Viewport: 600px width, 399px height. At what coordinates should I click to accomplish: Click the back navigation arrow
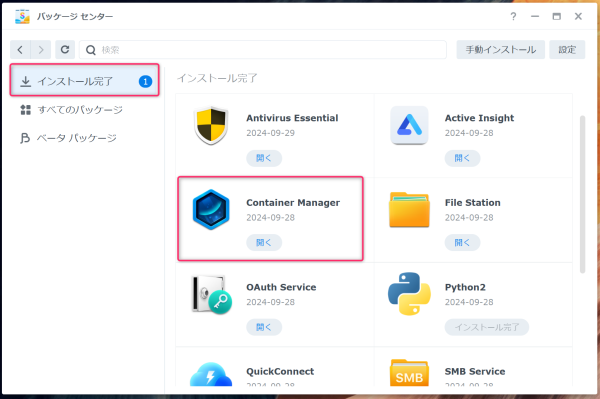point(20,50)
